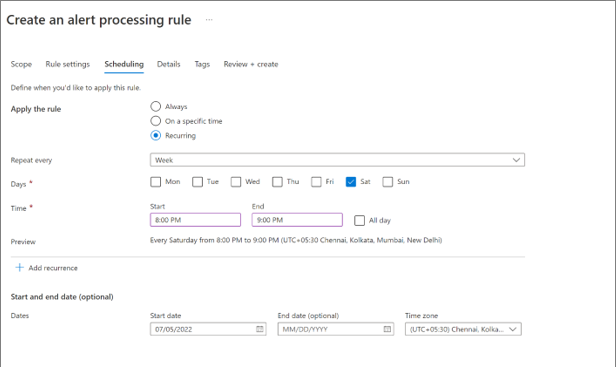Open the Start date calendar picker icon

click(x=260, y=329)
